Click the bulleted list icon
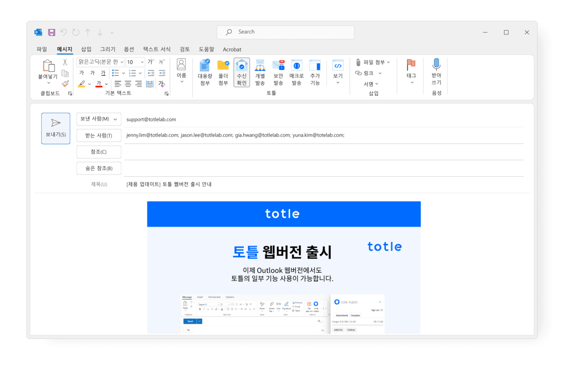Screen dimensions: 588x368 115,73
